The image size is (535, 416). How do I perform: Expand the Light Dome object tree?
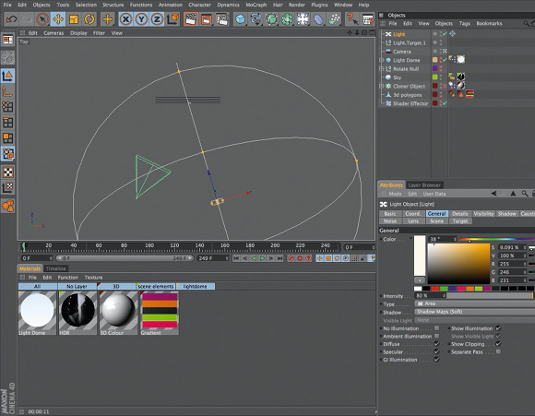tap(381, 60)
